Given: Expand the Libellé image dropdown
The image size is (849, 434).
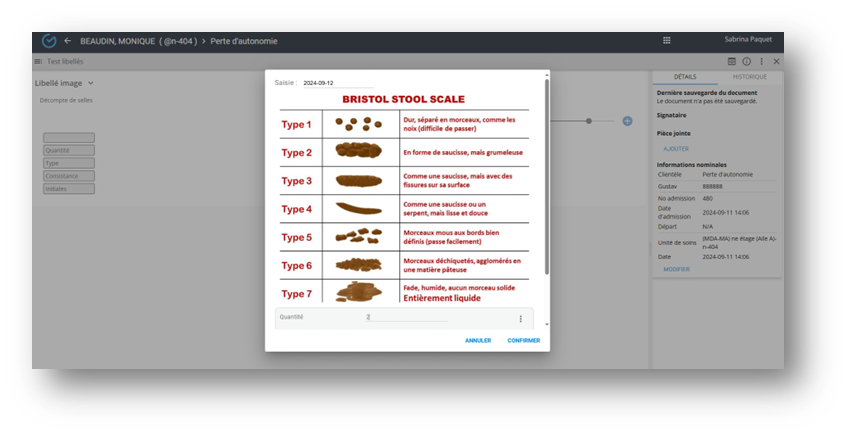Looking at the screenshot, I should click(x=90, y=84).
